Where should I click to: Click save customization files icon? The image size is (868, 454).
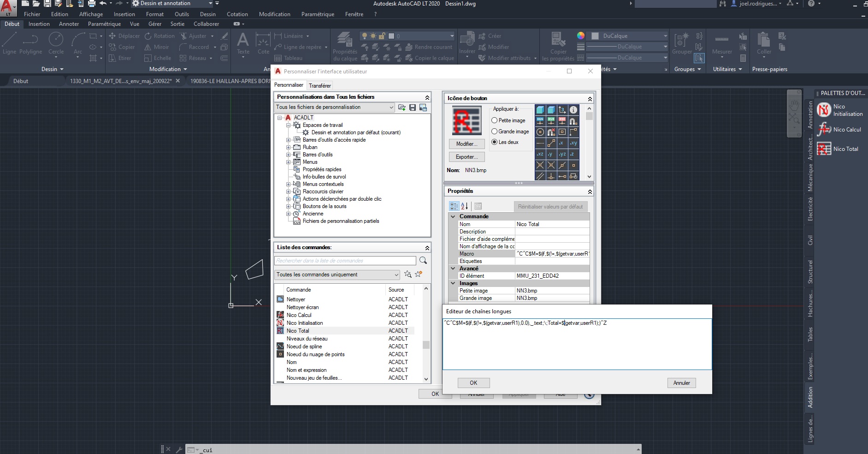[413, 108]
